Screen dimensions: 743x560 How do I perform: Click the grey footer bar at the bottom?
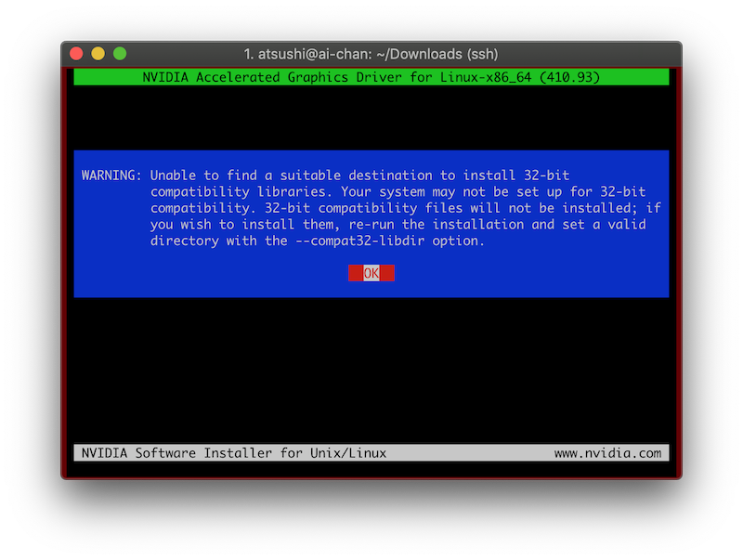[371, 452]
